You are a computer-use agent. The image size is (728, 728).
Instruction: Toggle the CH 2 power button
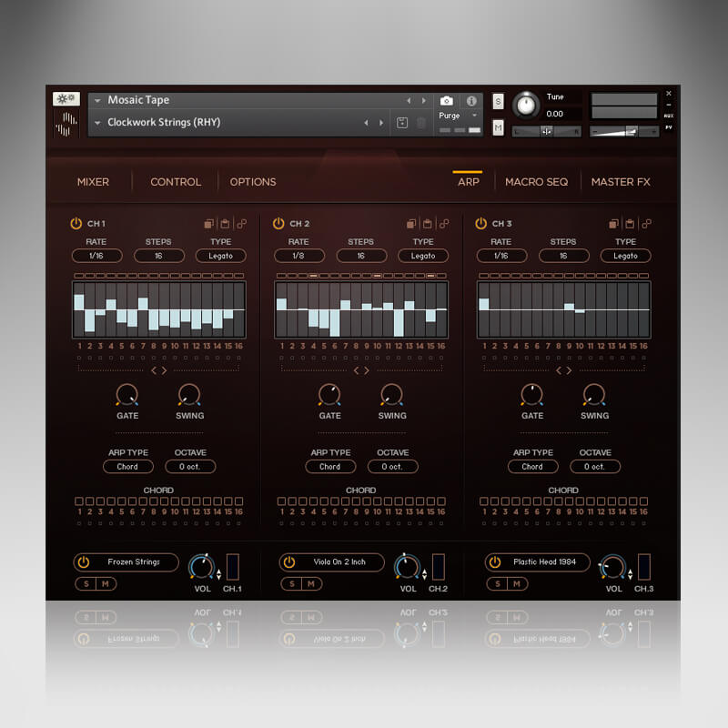(x=278, y=223)
